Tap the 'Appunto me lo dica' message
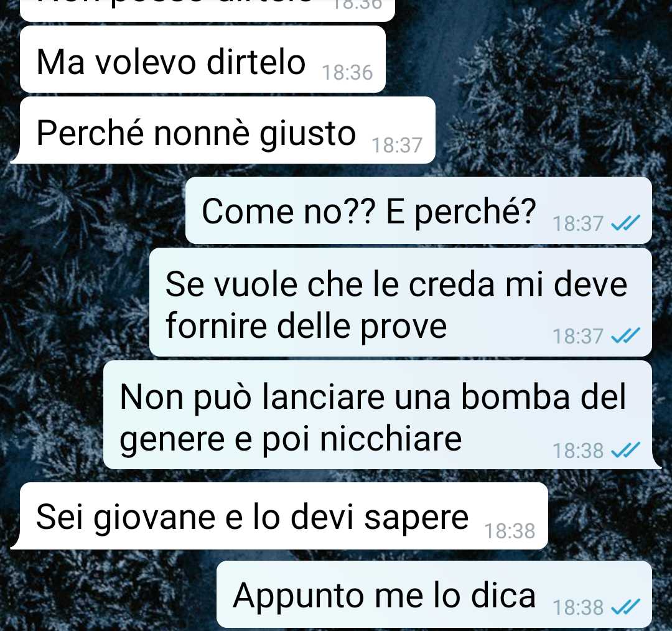 click(x=434, y=594)
